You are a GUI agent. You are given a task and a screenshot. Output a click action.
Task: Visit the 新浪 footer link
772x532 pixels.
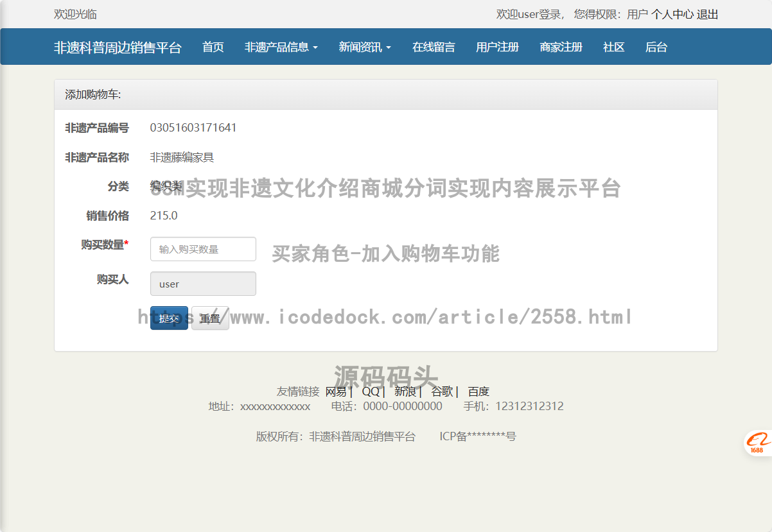pos(405,391)
